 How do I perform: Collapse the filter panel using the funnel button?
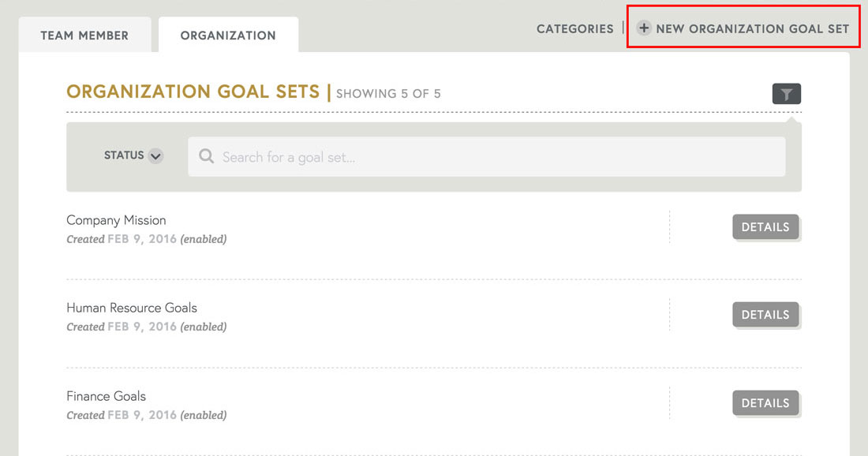(786, 93)
